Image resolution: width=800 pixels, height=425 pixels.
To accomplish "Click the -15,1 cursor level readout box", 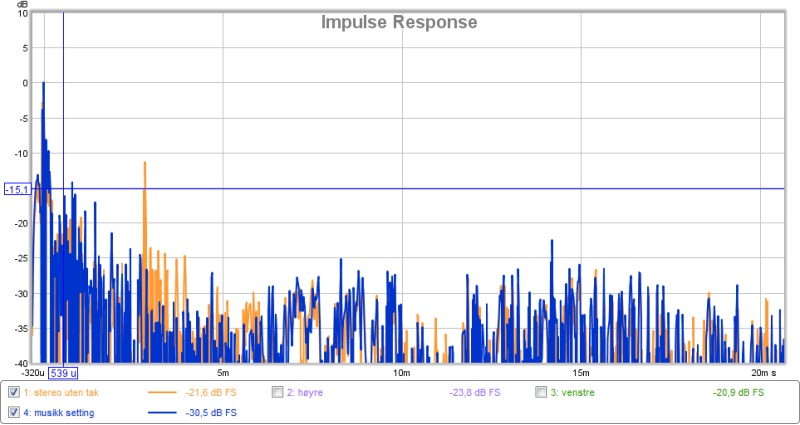I will pyautogui.click(x=18, y=189).
